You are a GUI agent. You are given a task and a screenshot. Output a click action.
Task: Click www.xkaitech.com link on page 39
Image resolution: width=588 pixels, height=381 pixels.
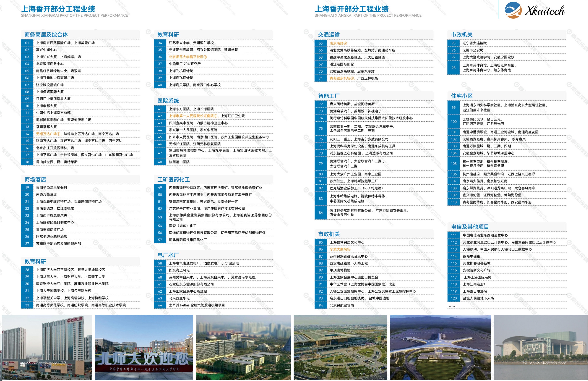point(548,363)
